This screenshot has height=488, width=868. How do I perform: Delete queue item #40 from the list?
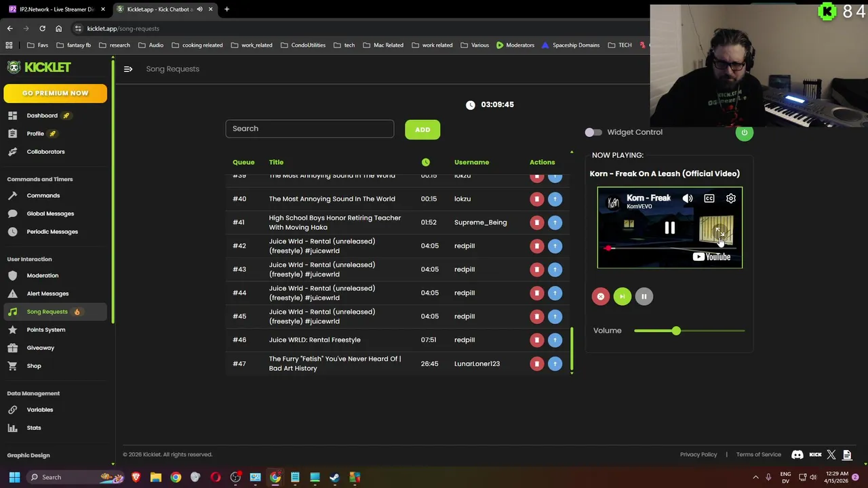pyautogui.click(x=536, y=199)
